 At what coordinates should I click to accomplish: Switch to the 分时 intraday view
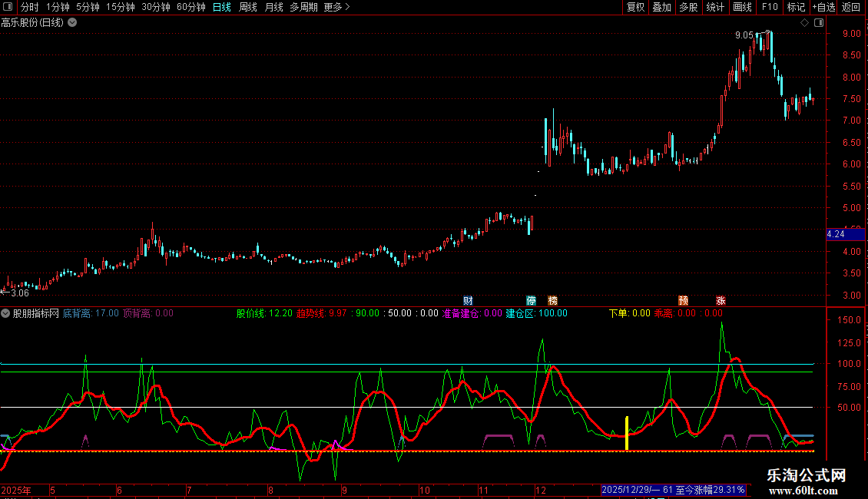coord(29,7)
